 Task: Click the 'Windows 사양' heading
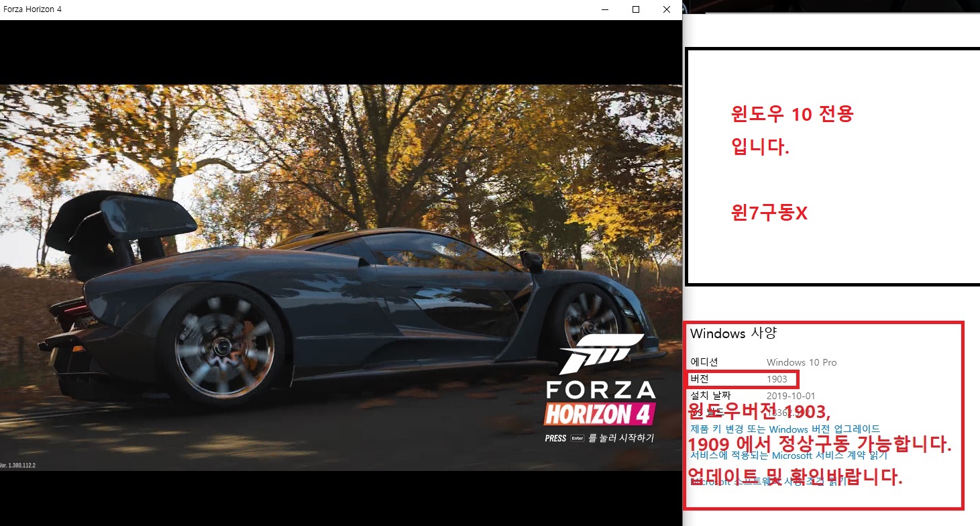[x=733, y=333]
